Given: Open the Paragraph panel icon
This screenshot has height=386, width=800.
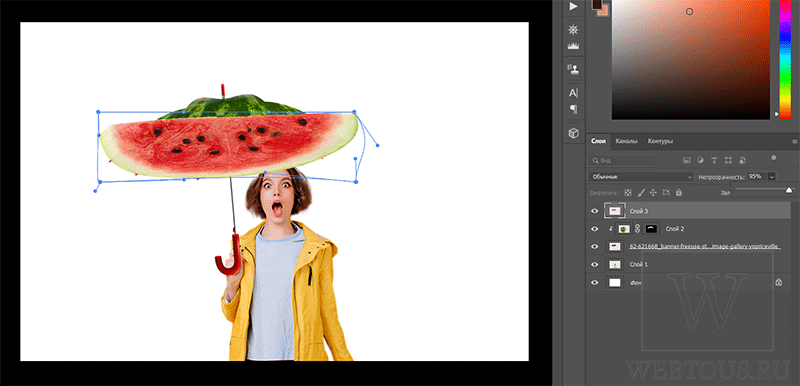Looking at the screenshot, I should pyautogui.click(x=573, y=109).
